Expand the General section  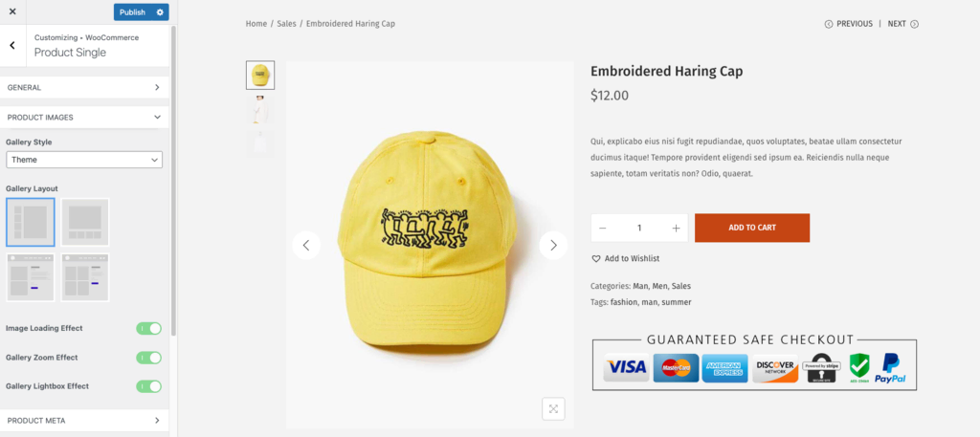pos(84,87)
